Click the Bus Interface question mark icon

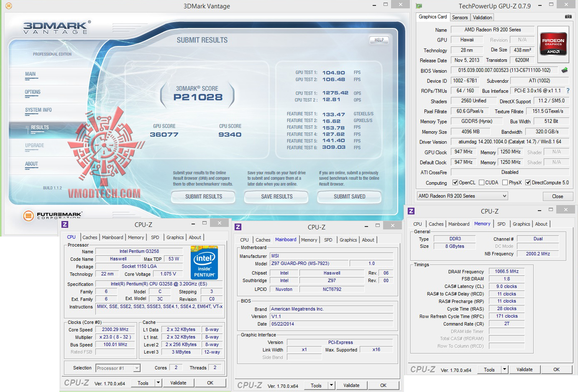568,91
